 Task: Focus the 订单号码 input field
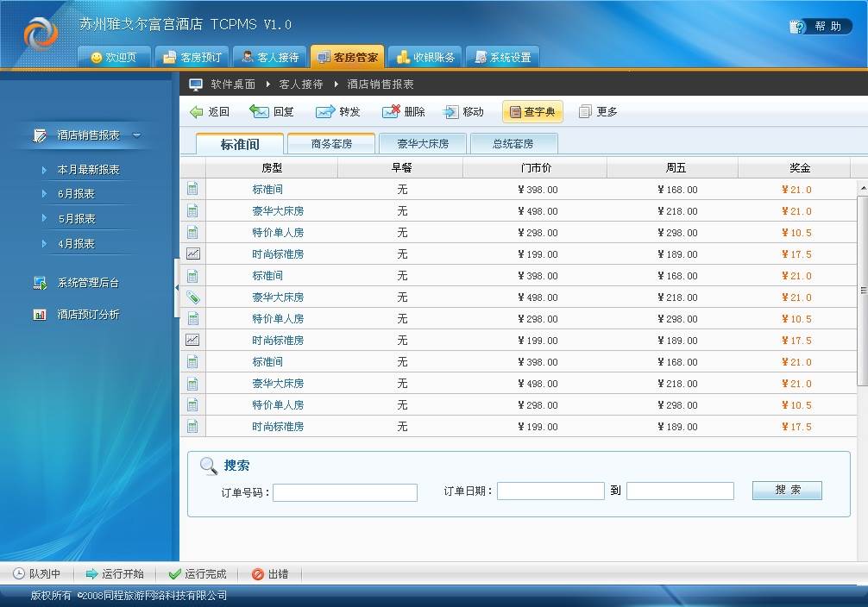coord(345,492)
